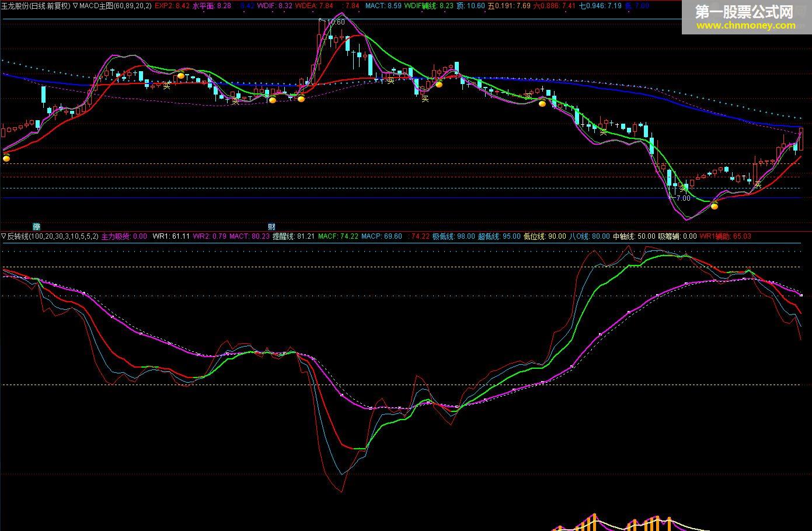Select the 六0.886: 7.41 label
The width and height of the screenshot is (812, 531).
click(x=555, y=5)
